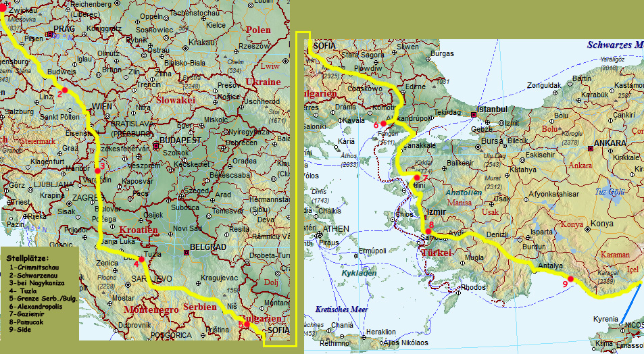This screenshot has height=354, width=644.
Task: Click red stop marker 5 near Sofia
Action: coord(247,324)
